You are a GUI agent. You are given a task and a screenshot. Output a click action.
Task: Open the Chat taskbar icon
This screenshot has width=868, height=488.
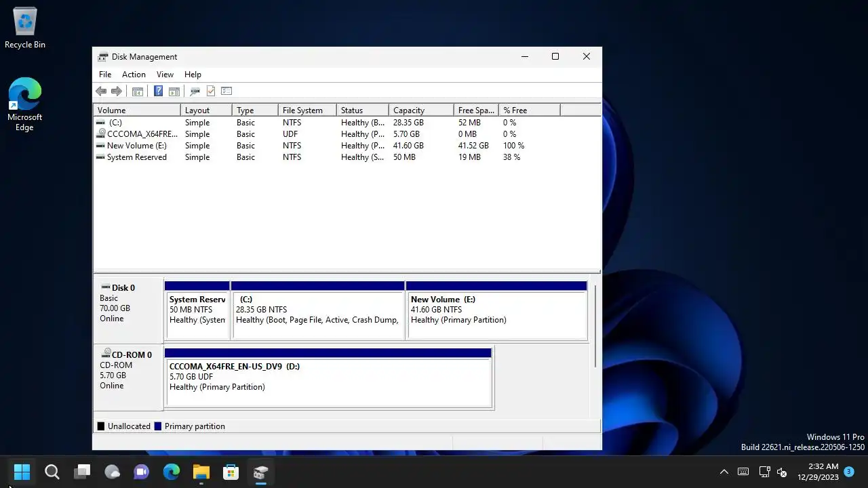pyautogui.click(x=142, y=472)
